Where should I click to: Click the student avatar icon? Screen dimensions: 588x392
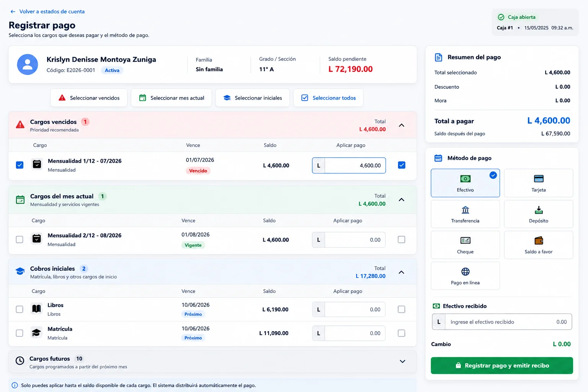(x=28, y=64)
